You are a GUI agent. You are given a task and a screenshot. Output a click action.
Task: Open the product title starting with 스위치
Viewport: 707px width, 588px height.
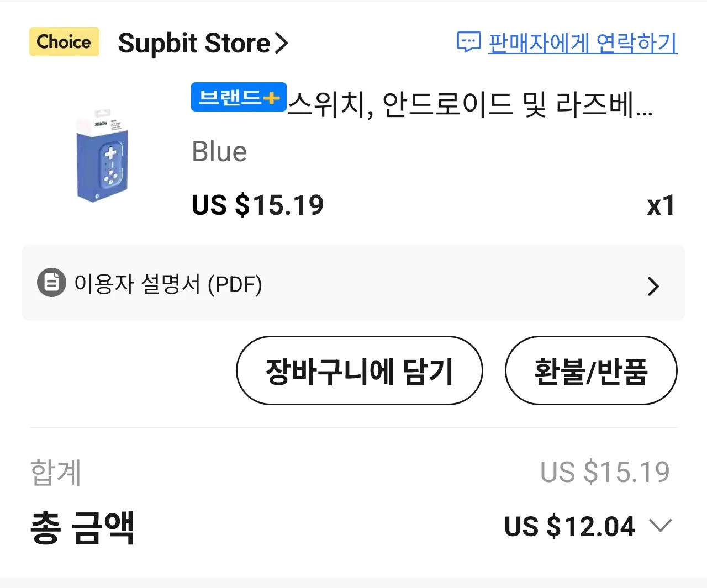pos(469,104)
